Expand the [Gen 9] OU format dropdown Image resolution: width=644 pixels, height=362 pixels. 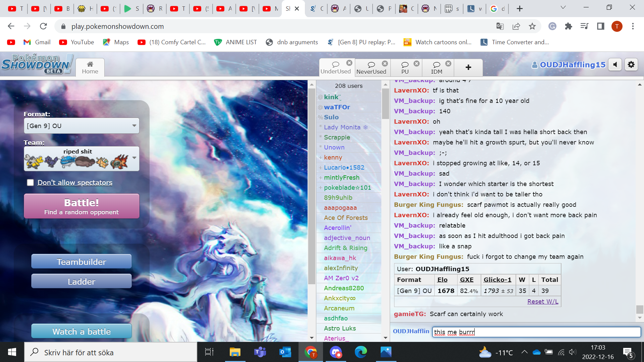[82, 126]
